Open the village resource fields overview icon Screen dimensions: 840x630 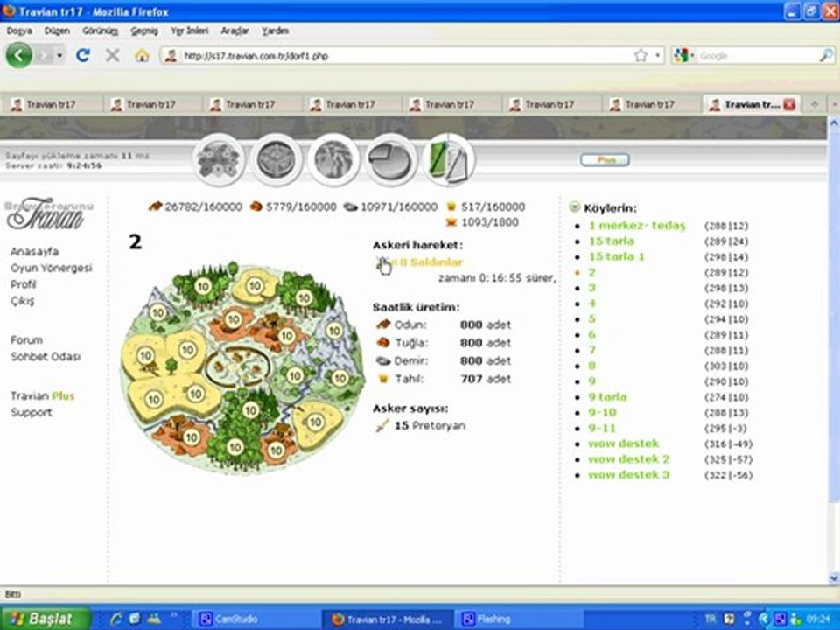tap(219, 159)
